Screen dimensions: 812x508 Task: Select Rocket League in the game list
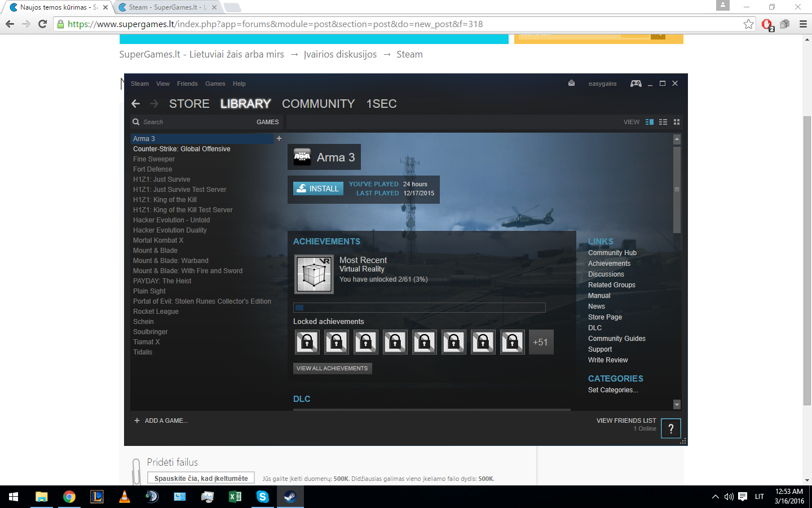click(x=156, y=312)
